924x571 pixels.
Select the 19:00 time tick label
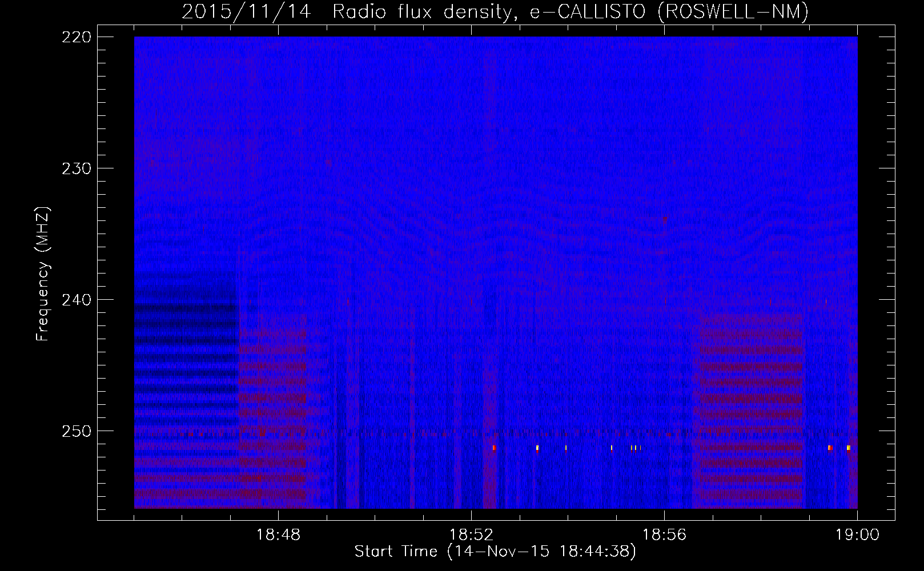tap(857, 535)
